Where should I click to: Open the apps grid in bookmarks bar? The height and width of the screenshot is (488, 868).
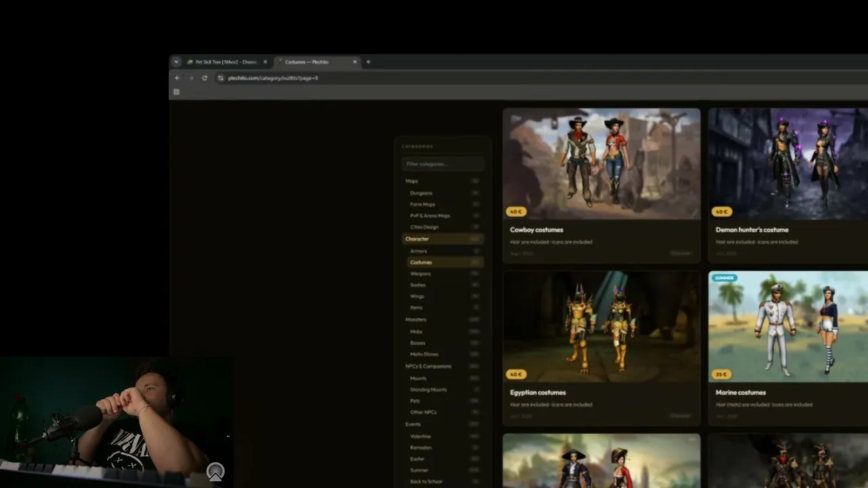tap(176, 92)
